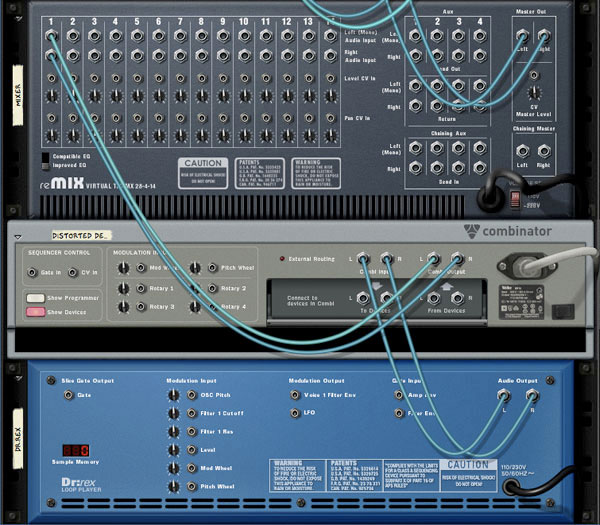Click the DISTORTED DE.. Combinator name label
600x525 pixels.
81,235
